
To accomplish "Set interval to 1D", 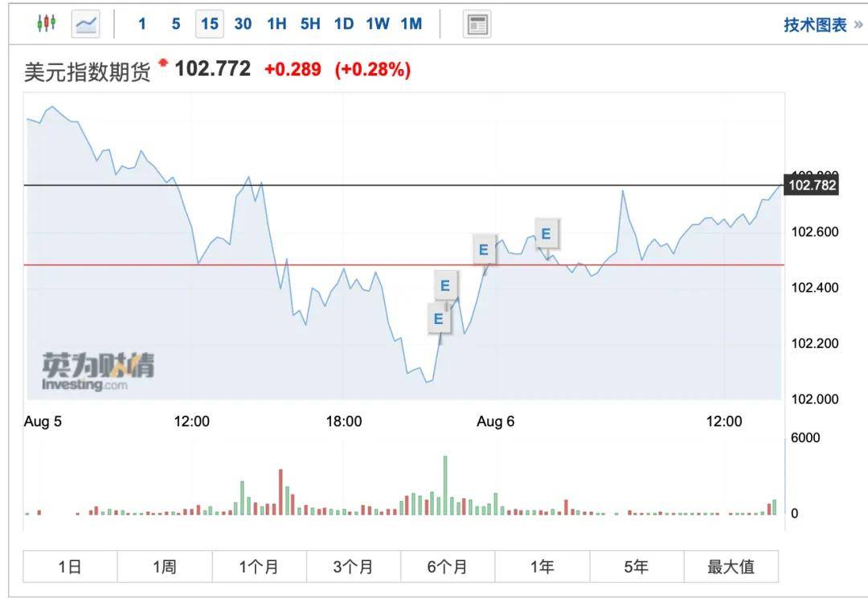I will (344, 24).
